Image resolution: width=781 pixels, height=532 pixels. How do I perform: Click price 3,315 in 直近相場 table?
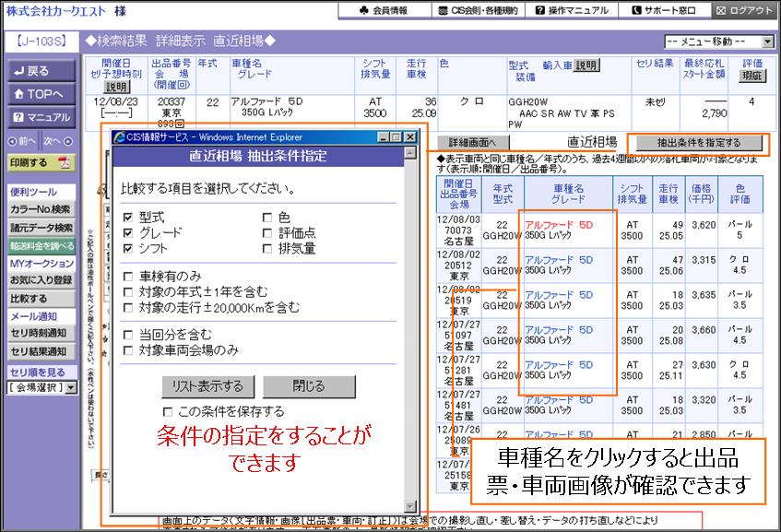(x=704, y=260)
